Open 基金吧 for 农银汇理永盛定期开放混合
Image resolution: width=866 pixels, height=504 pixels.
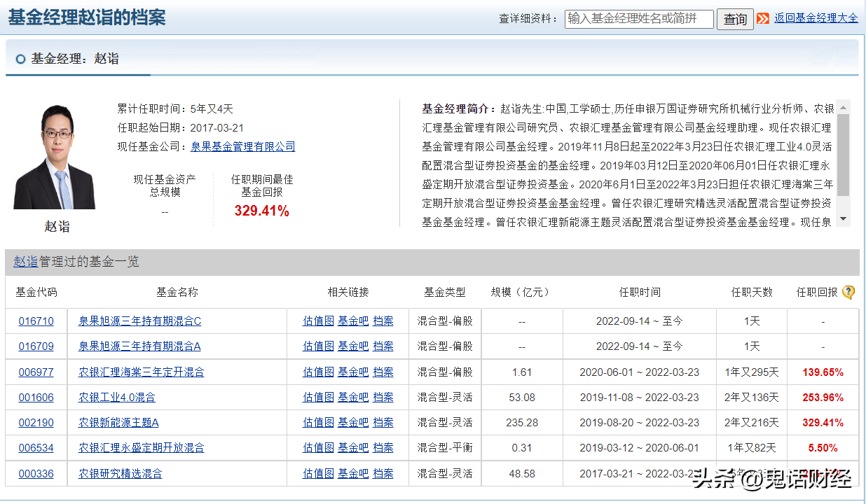tap(353, 448)
